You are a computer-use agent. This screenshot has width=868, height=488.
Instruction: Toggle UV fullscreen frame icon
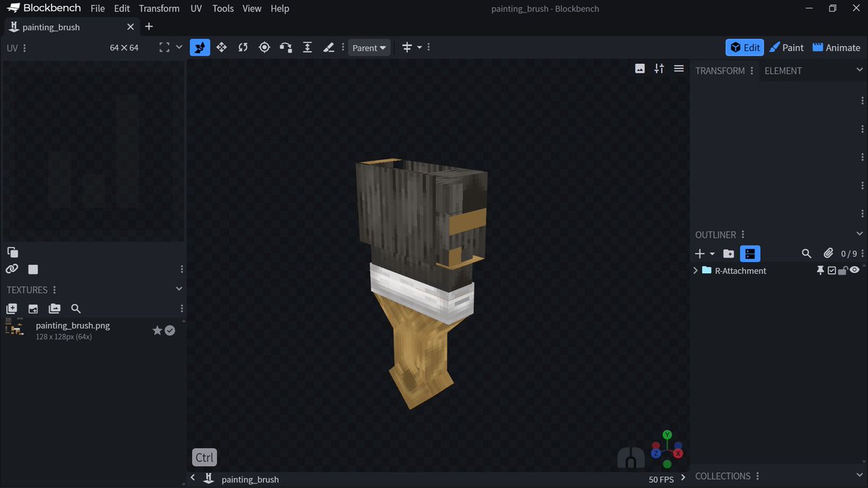[x=164, y=47]
